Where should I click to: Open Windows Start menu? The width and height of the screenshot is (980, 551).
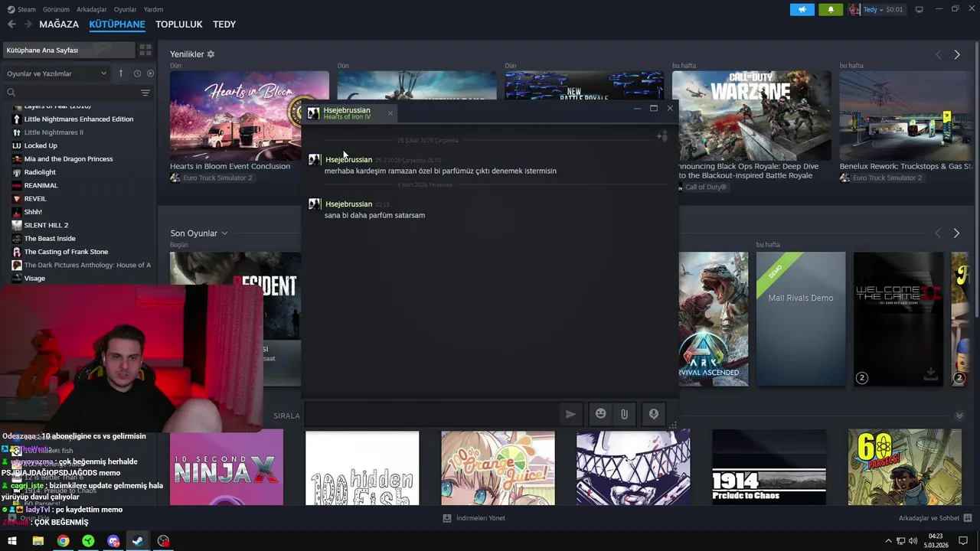12,541
